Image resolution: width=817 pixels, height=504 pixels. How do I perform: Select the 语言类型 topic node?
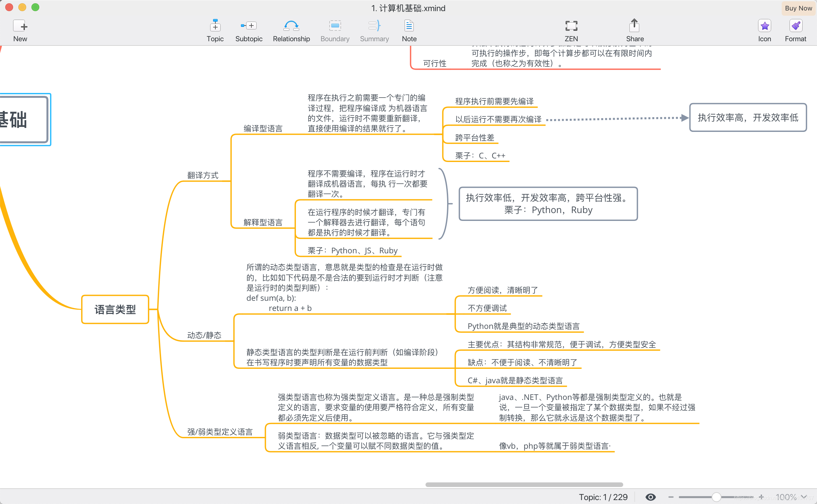click(115, 309)
